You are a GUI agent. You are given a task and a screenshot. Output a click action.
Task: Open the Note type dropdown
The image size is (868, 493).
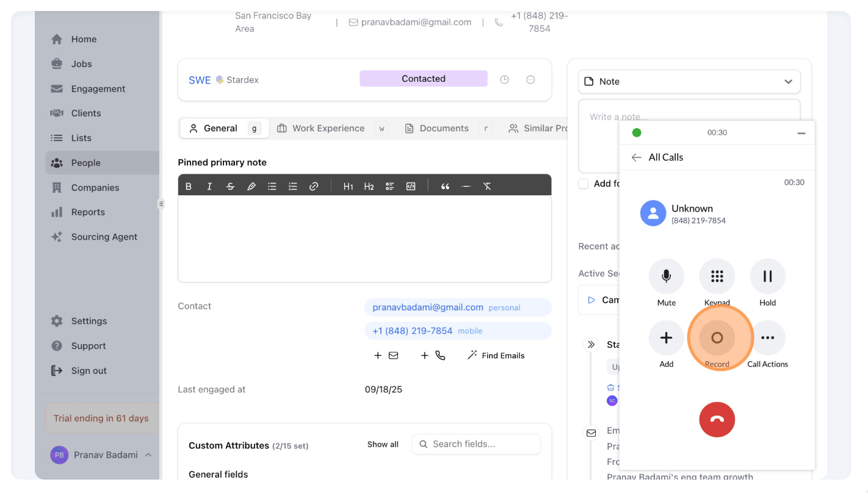689,82
